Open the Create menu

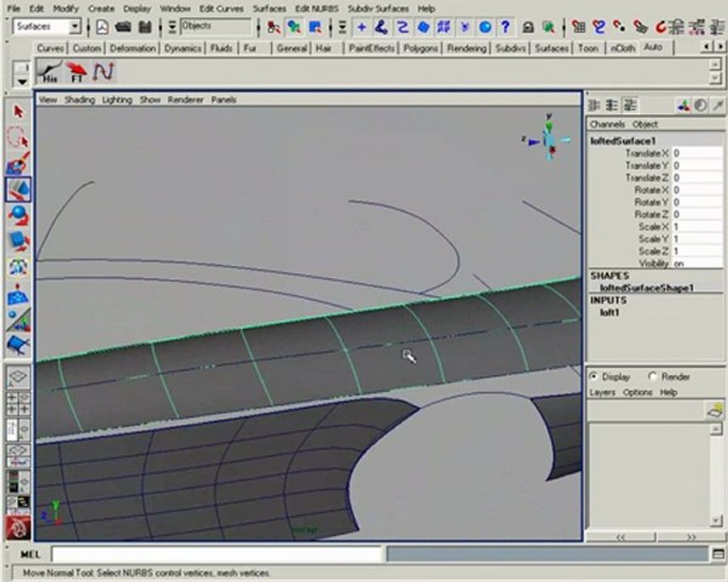(x=101, y=8)
